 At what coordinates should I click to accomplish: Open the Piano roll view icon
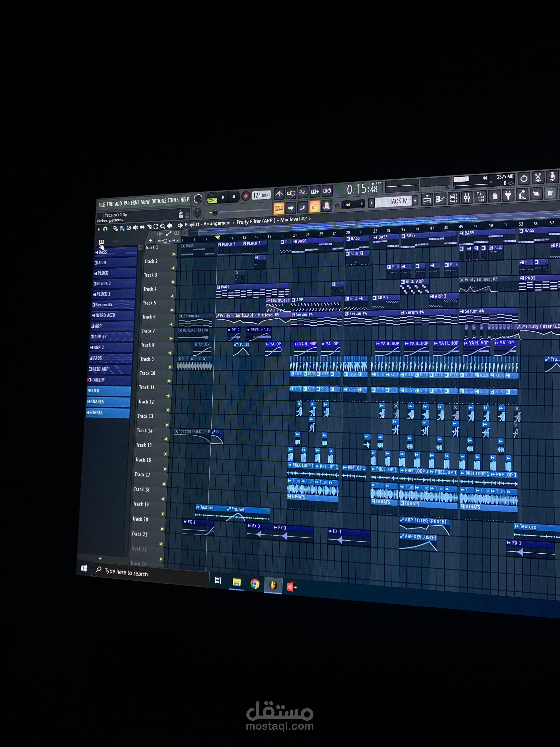440,199
